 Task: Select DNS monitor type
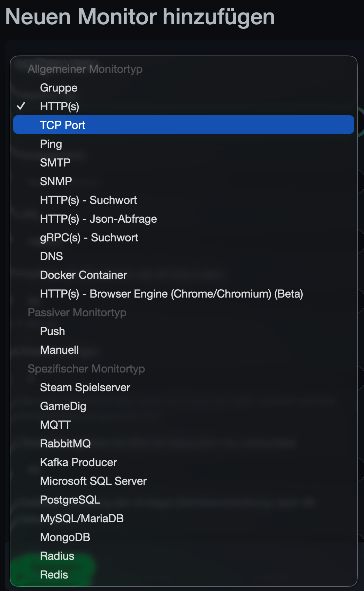[51, 256]
